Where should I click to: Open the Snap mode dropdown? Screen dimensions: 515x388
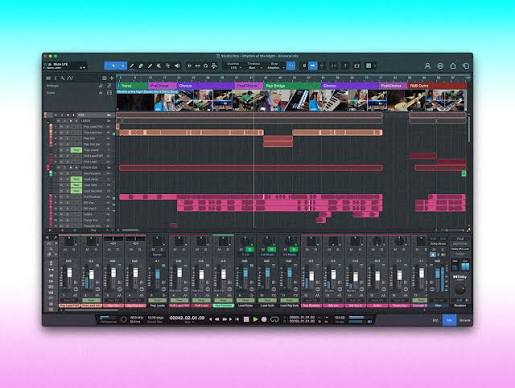tap(274, 66)
